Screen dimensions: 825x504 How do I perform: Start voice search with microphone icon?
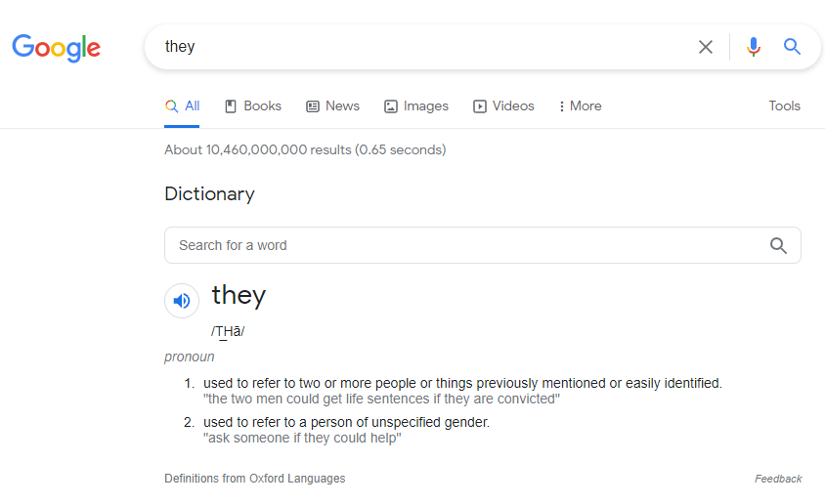pyautogui.click(x=753, y=47)
